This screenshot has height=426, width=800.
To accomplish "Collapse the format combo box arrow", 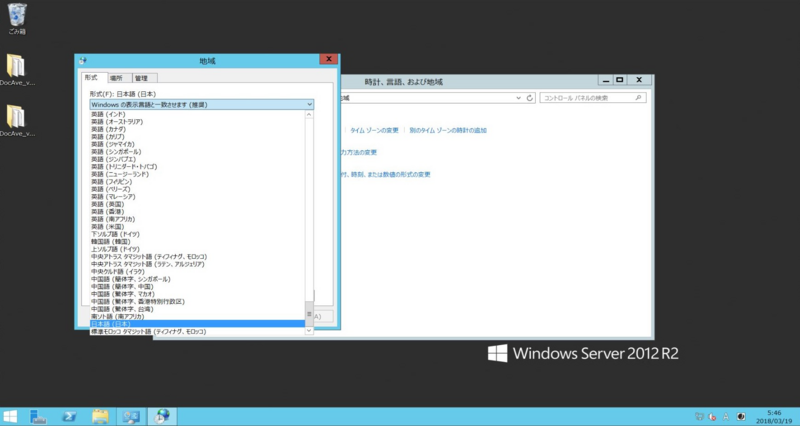I will 309,105.
